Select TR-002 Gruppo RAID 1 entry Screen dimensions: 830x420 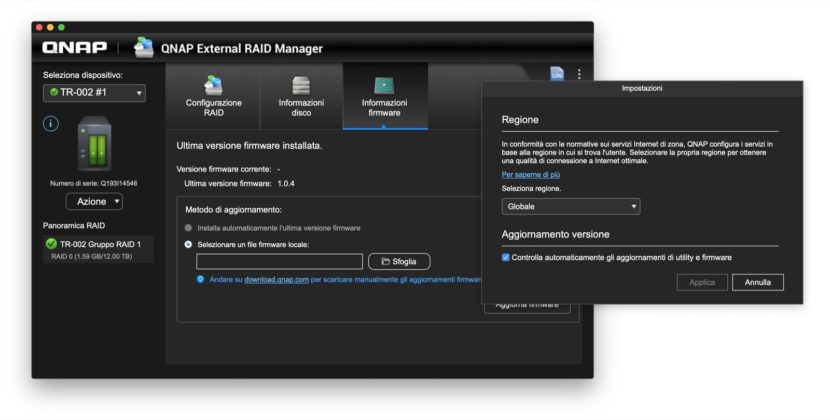click(98, 249)
